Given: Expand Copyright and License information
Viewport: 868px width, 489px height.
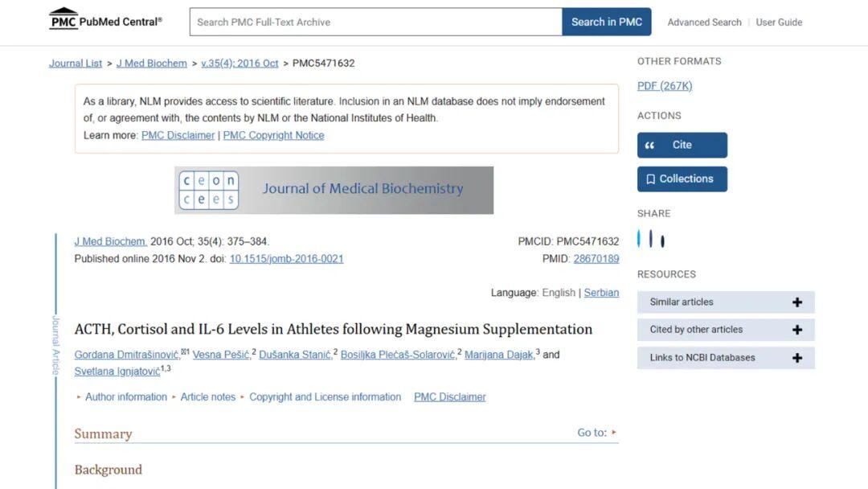Looking at the screenshot, I should [x=325, y=397].
